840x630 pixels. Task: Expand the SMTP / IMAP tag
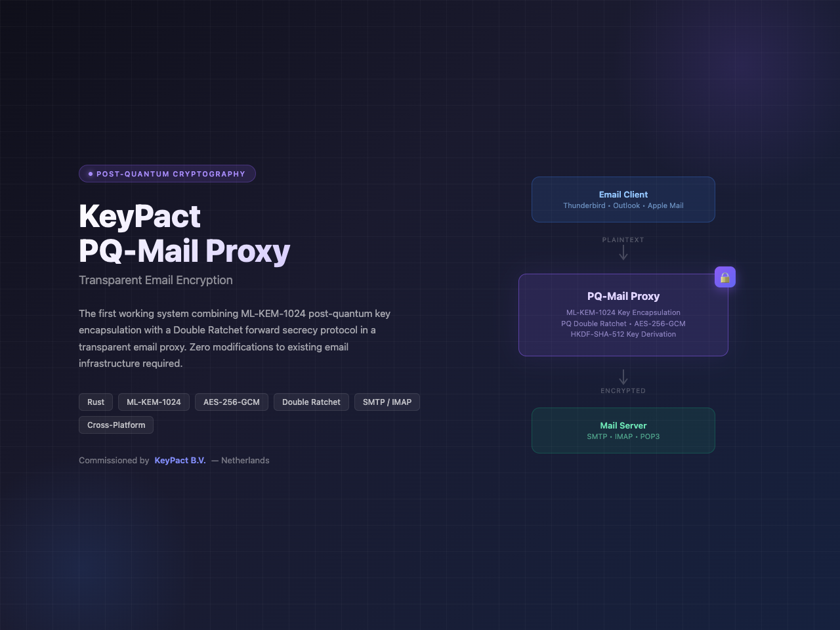[387, 402]
